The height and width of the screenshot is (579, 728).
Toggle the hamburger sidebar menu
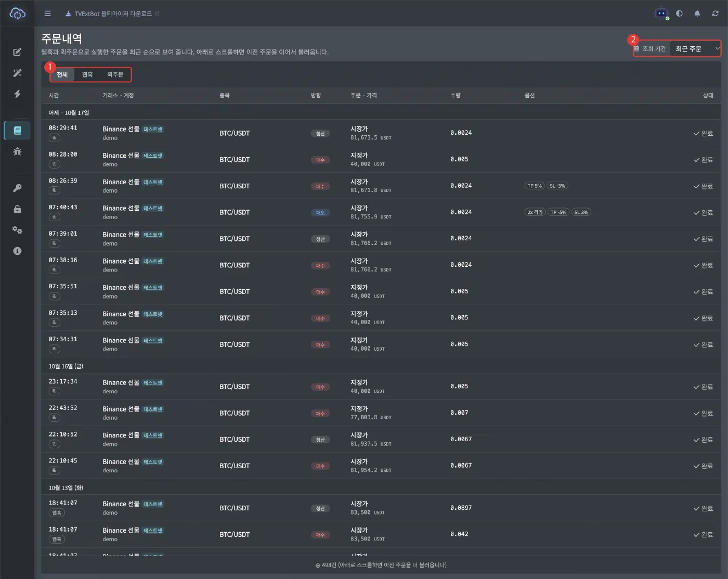pos(48,14)
